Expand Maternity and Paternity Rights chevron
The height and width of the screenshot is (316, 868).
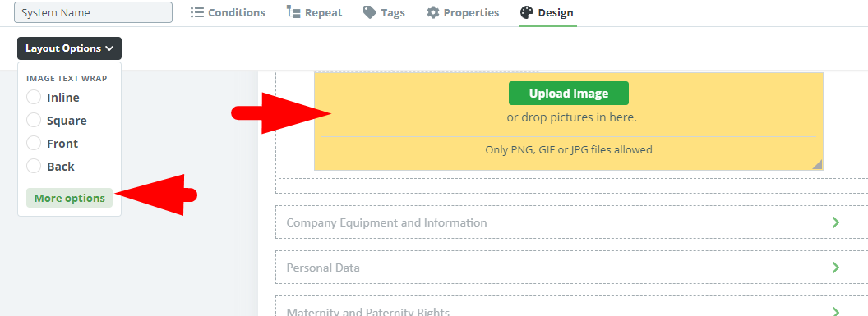pos(836,312)
